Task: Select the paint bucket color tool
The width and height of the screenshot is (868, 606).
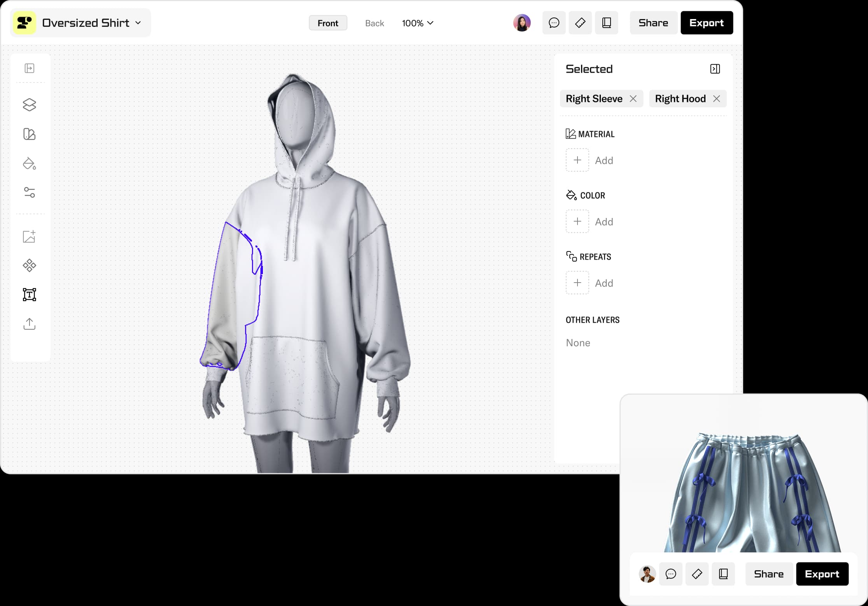Action: [30, 163]
